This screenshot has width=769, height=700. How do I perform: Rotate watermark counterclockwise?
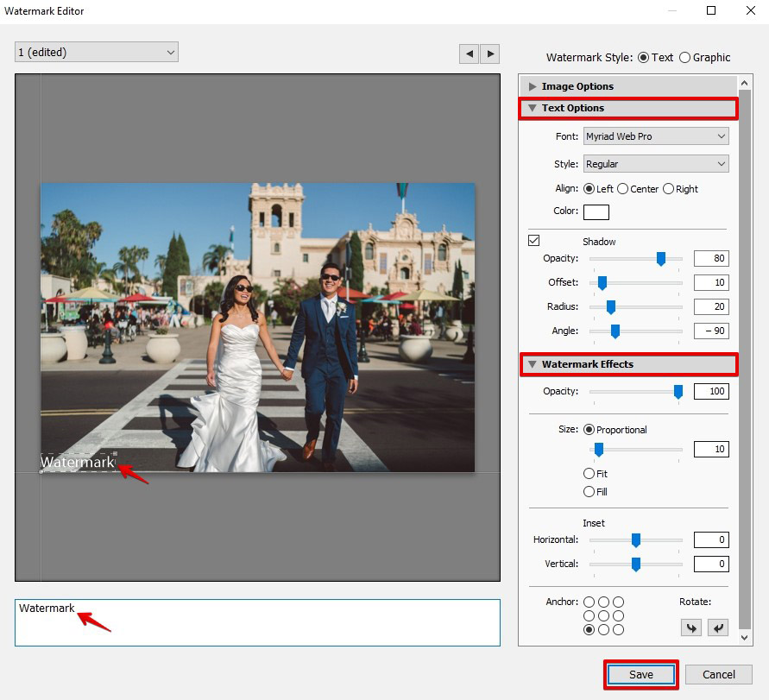coord(690,627)
